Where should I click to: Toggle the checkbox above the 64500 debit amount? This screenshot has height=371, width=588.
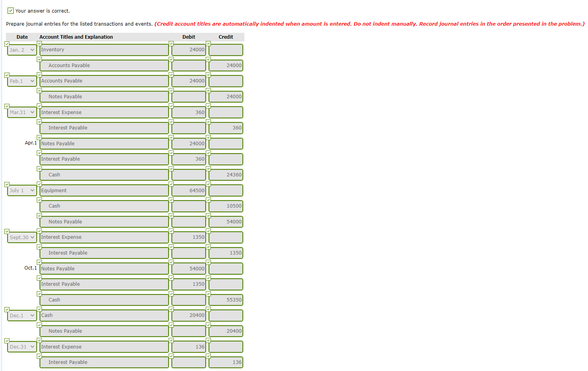[x=171, y=184]
